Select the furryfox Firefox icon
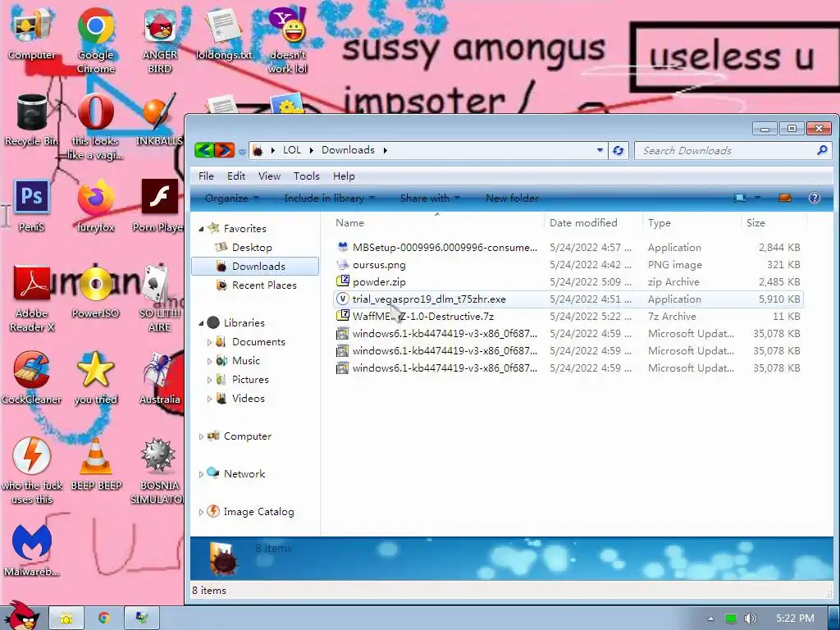 [95, 206]
